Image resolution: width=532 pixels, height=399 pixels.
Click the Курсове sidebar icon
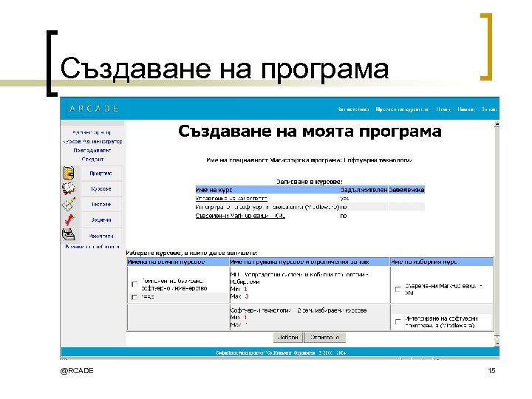pyautogui.click(x=69, y=188)
